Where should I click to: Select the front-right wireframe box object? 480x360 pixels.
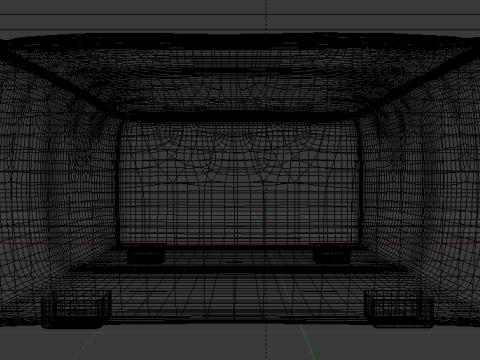[399, 309]
